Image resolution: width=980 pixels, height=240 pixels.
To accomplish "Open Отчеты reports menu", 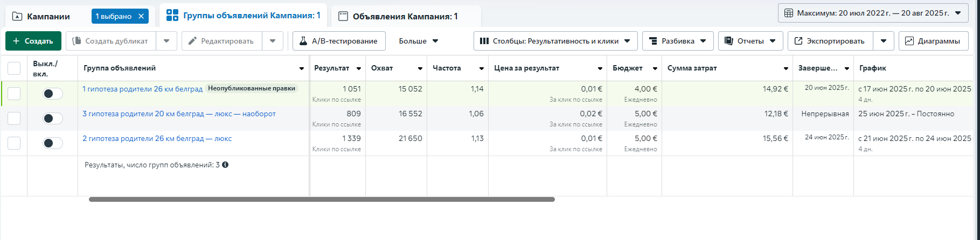I will tap(750, 41).
